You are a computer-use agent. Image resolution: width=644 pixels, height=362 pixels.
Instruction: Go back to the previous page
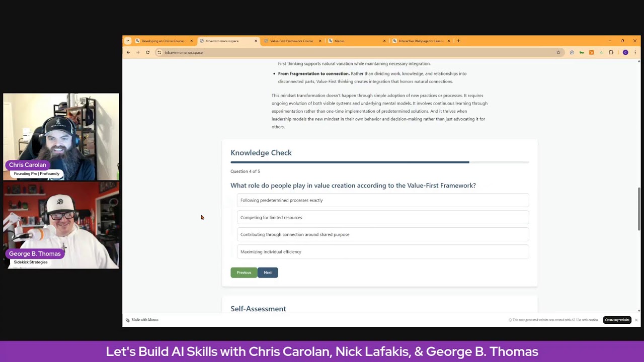128,52
